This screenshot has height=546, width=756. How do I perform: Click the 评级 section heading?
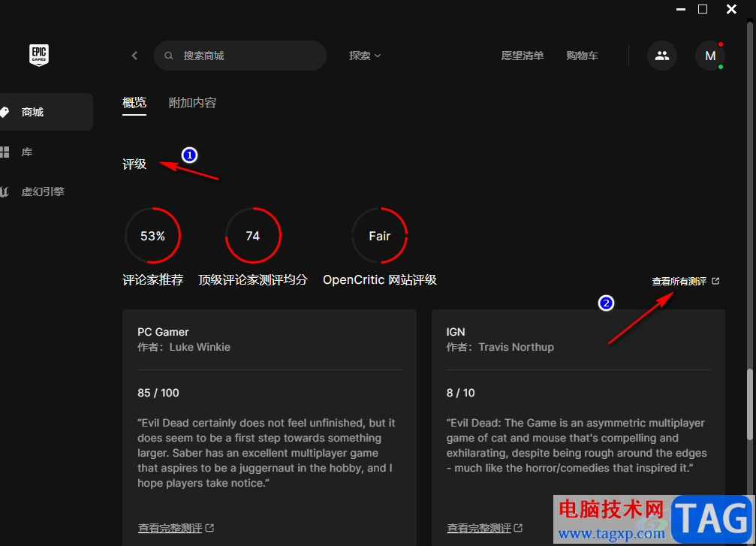click(x=134, y=164)
